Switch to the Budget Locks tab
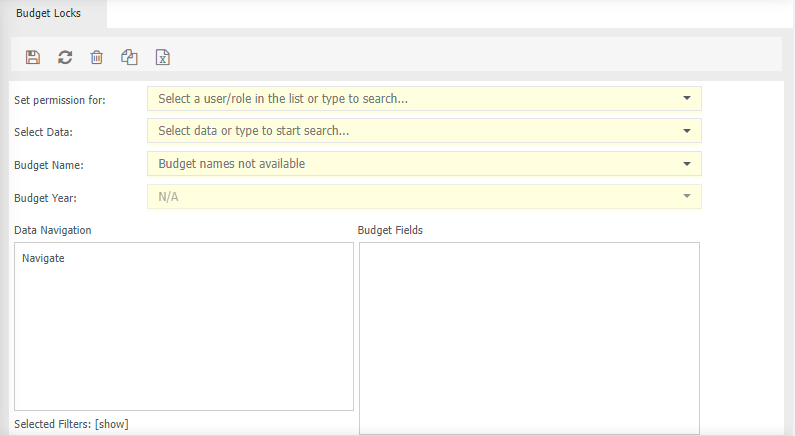This screenshot has height=436, width=795. click(x=48, y=14)
